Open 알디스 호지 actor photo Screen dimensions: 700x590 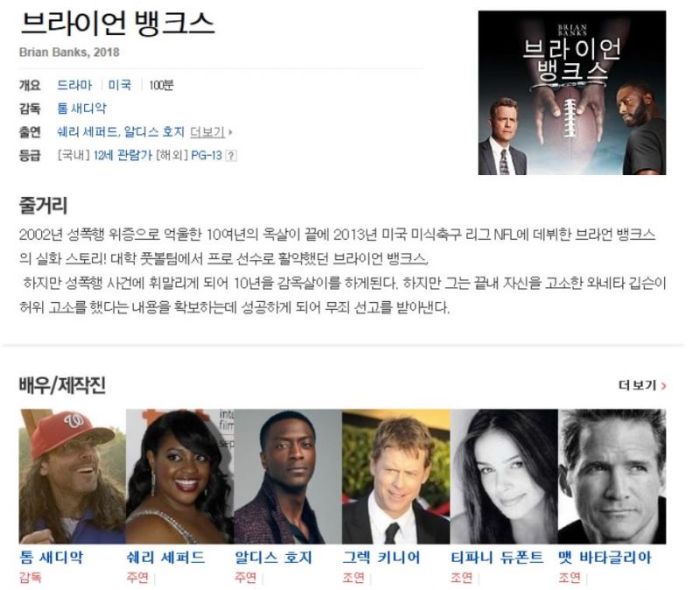tap(288, 476)
